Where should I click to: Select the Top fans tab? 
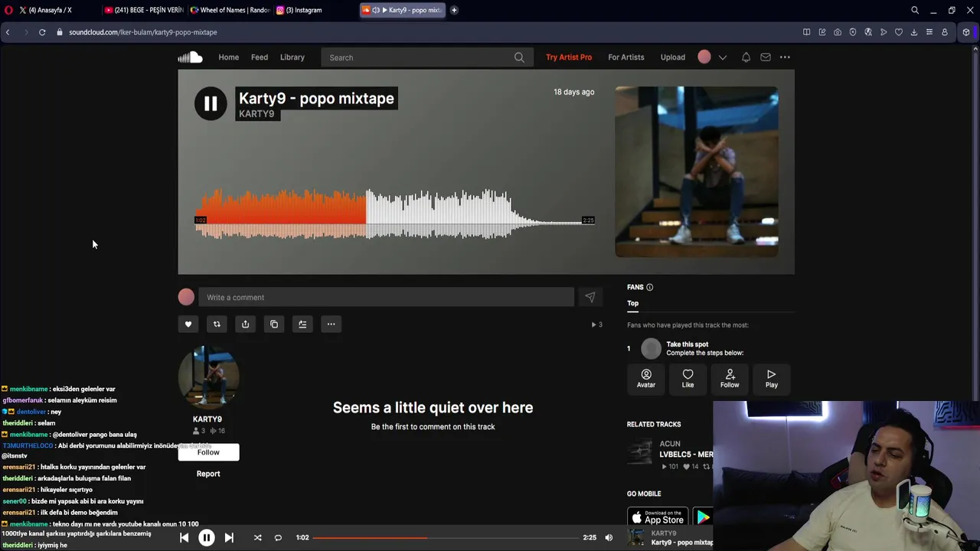click(633, 303)
